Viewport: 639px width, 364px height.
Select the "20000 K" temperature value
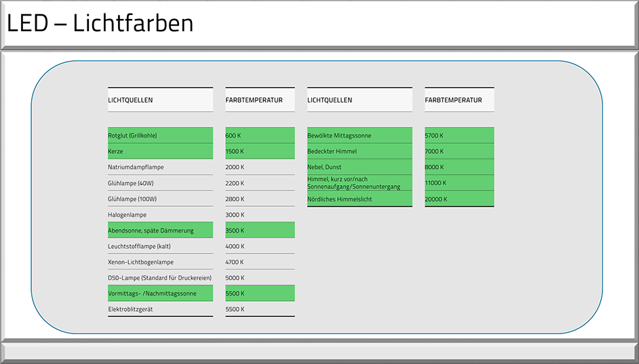tap(459, 199)
